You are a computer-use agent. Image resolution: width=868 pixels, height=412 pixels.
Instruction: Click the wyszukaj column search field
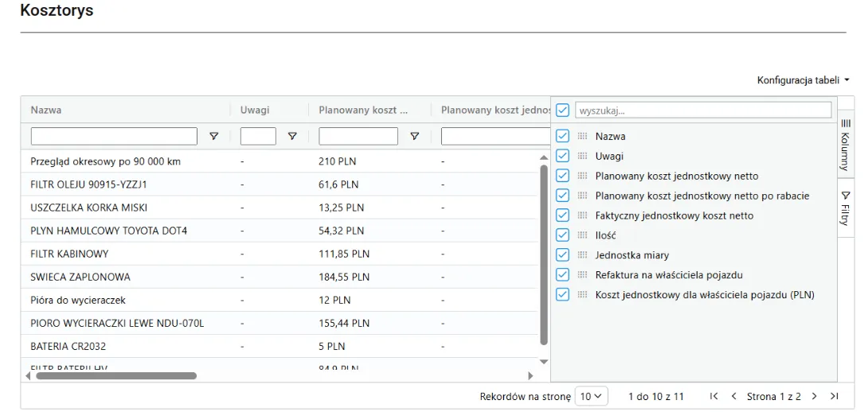[702, 110]
